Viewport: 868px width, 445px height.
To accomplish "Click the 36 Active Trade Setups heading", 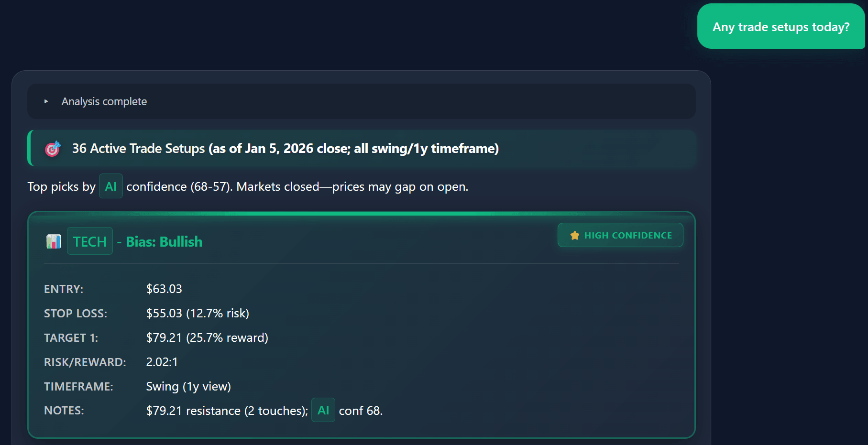I will [285, 149].
